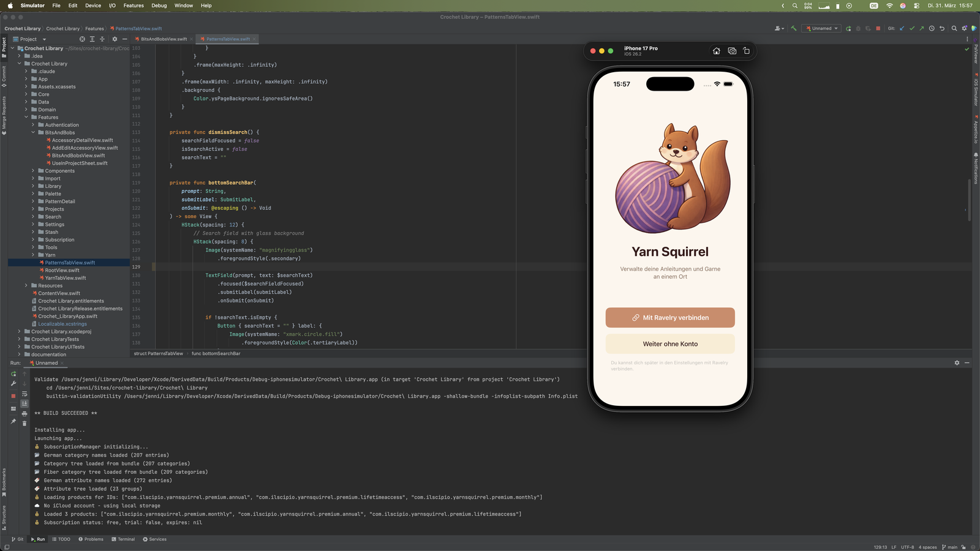Open the Terminal tool window tab
The height and width of the screenshot is (551, 980).
pyautogui.click(x=123, y=539)
